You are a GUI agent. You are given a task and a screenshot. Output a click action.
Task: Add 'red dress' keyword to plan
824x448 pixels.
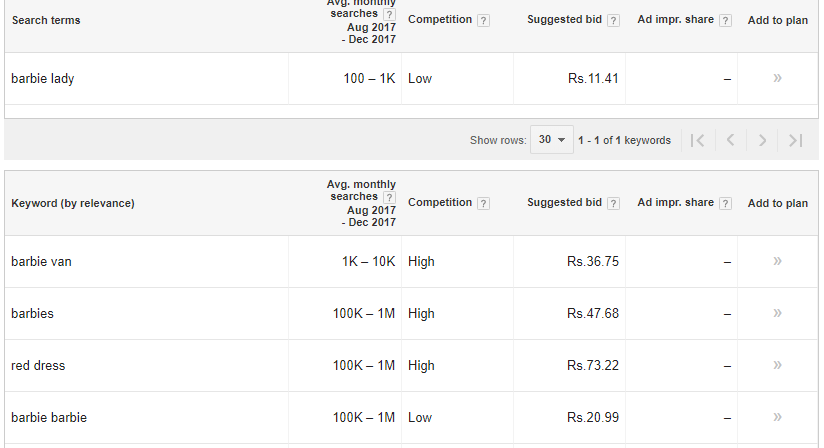point(777,365)
